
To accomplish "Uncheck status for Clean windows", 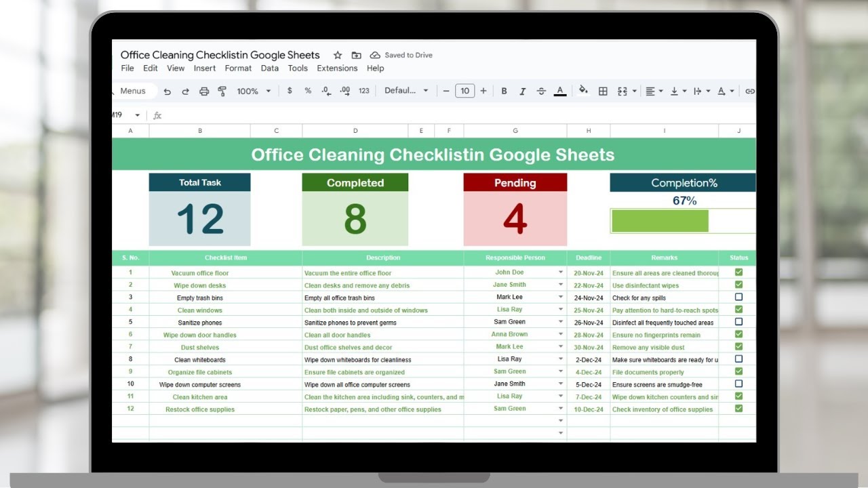I will pos(738,309).
